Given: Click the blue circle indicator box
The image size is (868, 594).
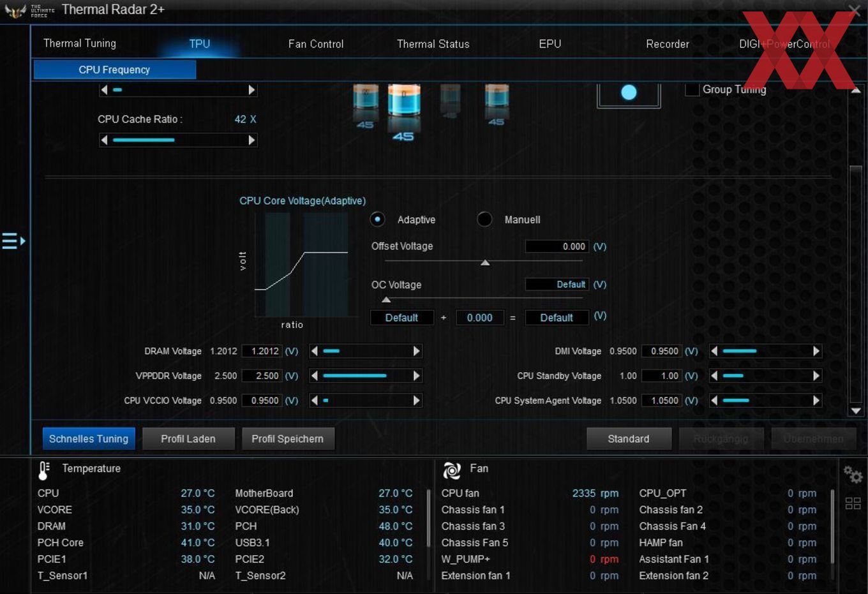Looking at the screenshot, I should click(629, 94).
